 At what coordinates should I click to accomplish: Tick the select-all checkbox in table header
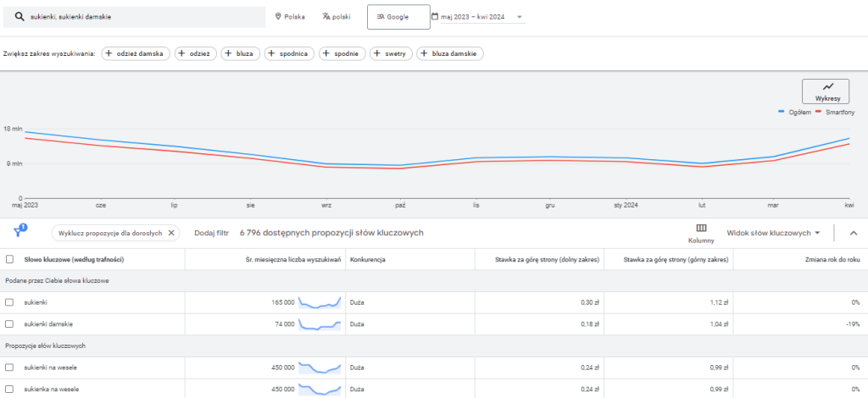point(9,259)
